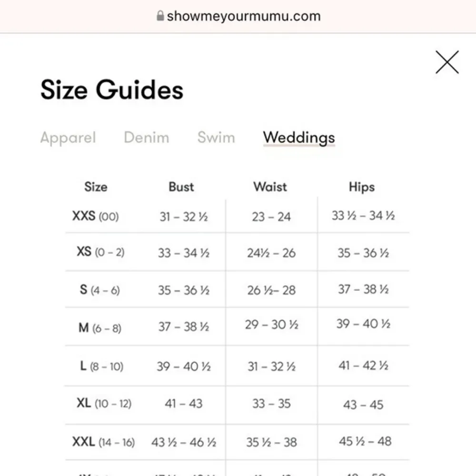
Task: Click the Hips column header
Action: 361,187
